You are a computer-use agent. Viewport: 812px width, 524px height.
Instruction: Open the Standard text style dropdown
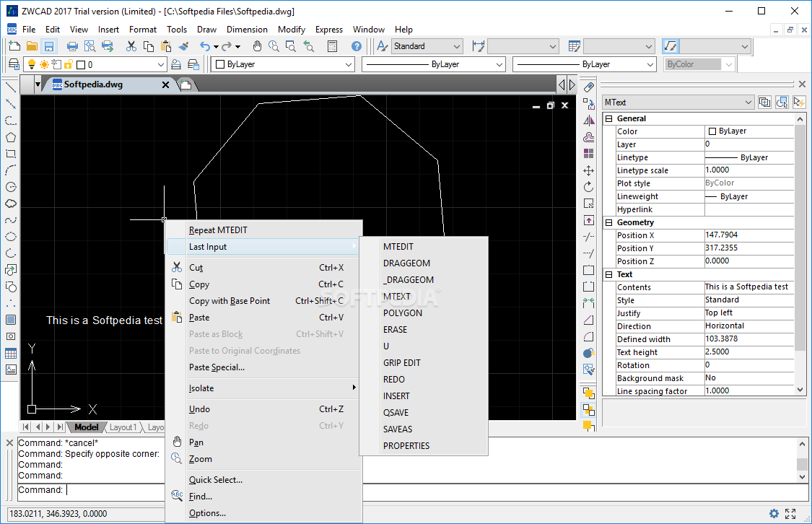(x=455, y=46)
